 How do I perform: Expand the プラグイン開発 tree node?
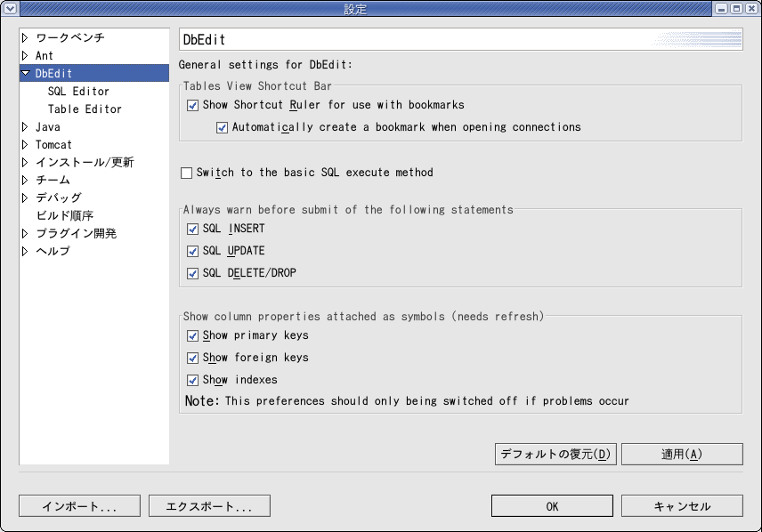[x=25, y=233]
